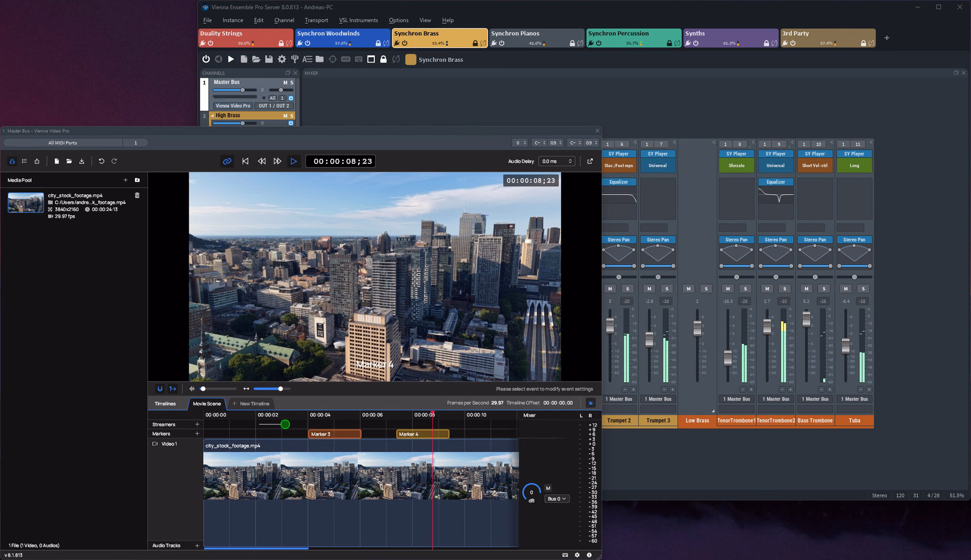Mute the Master Bus in the Channels list
Screen dimensions: 971x560
point(285,82)
